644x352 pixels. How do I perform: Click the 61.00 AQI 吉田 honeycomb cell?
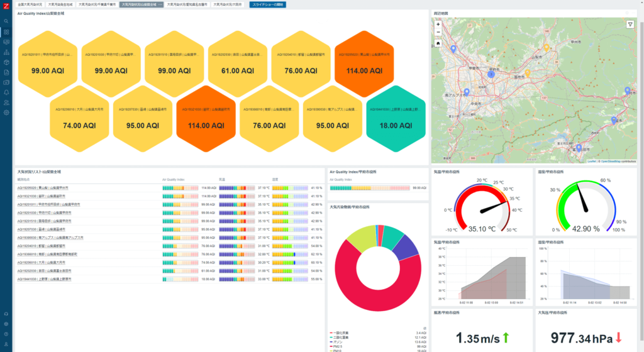pos(237,63)
